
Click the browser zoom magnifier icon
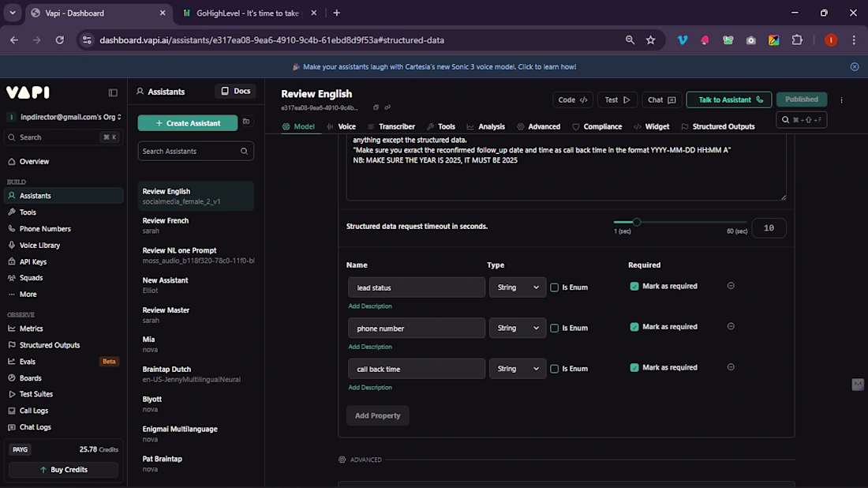pyautogui.click(x=630, y=40)
